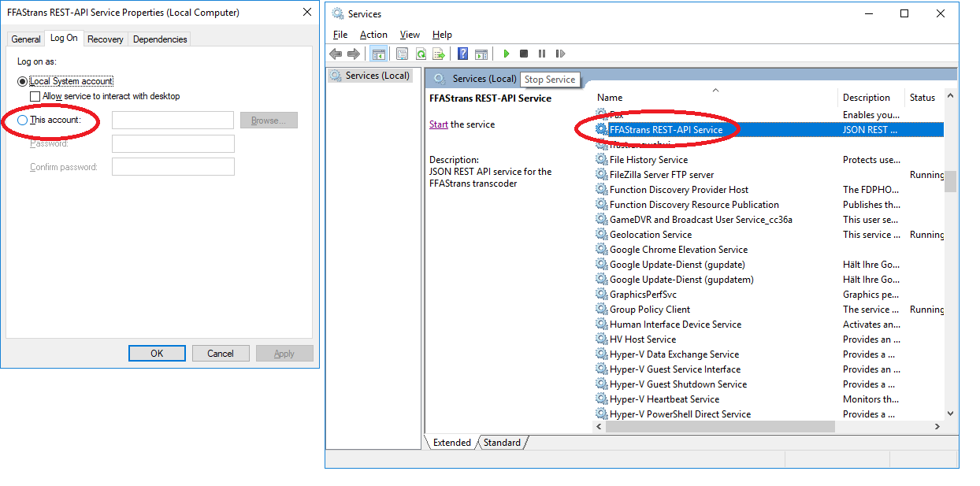Select the Function Discovery Resource Publication row
This screenshot has width=980, height=486.
(x=769, y=205)
